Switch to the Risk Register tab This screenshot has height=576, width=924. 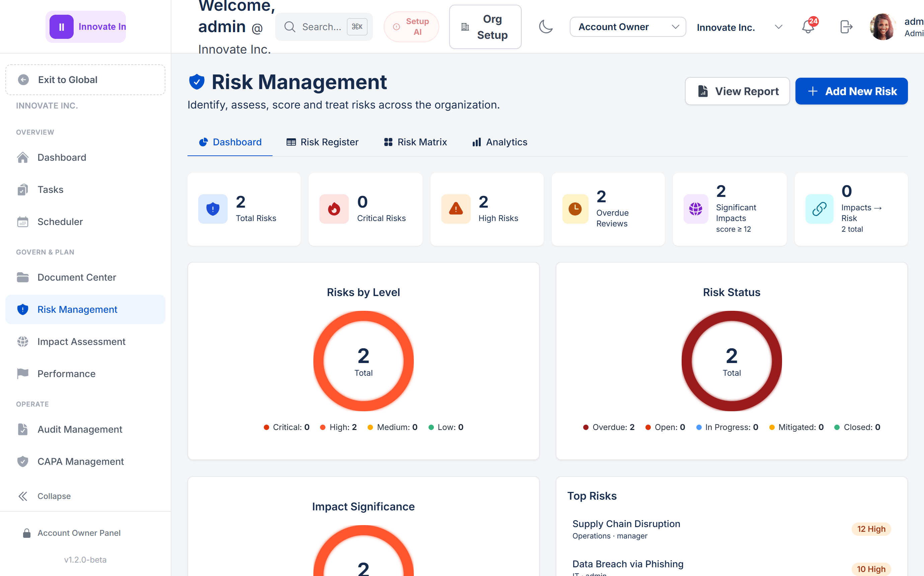tap(322, 142)
